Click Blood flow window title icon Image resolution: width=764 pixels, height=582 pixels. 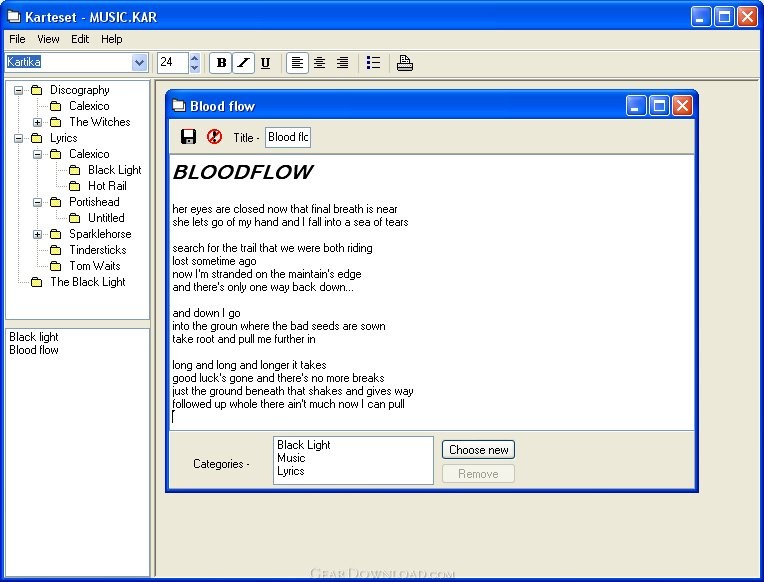179,106
